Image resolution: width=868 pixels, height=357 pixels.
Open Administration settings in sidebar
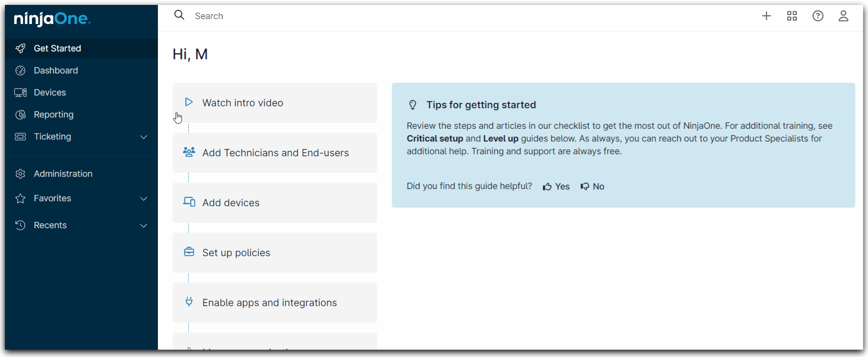point(63,174)
